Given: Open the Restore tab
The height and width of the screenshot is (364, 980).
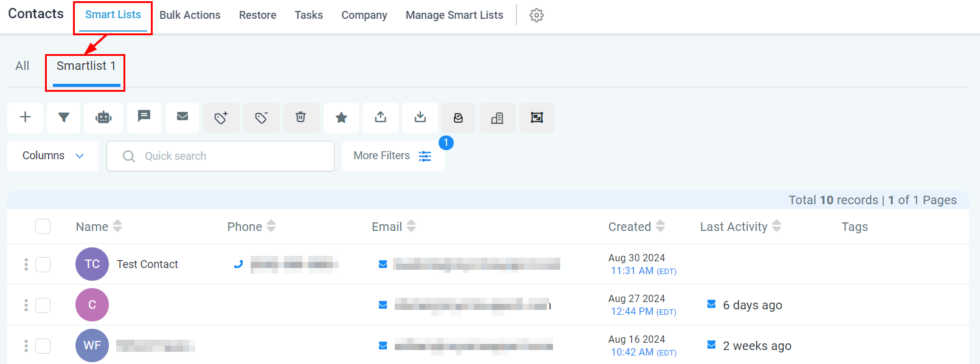Looking at the screenshot, I should pos(257,15).
